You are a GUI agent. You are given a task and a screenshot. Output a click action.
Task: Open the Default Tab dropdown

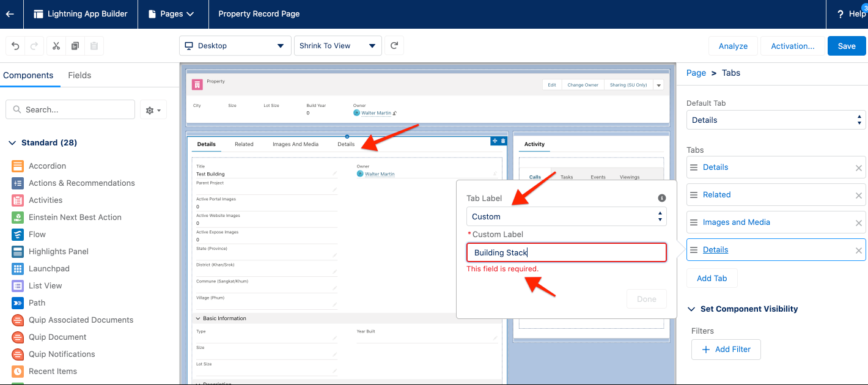(x=776, y=120)
